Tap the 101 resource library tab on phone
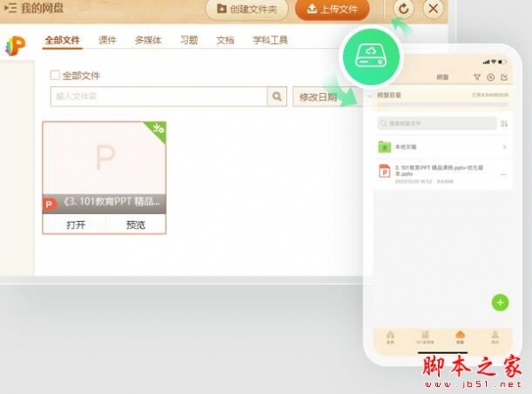This screenshot has height=394, width=532. pos(425,337)
